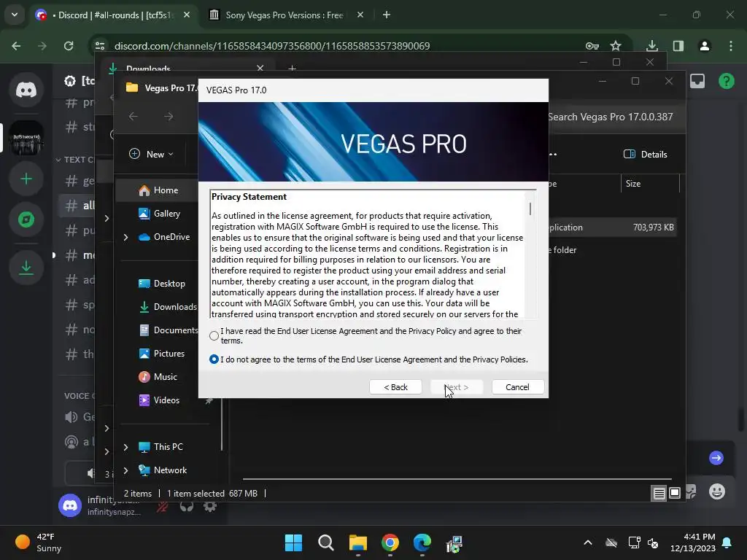Image resolution: width=747 pixels, height=560 pixels.
Task: Open the weather widget showing 42°F
Action: pyautogui.click(x=39, y=542)
